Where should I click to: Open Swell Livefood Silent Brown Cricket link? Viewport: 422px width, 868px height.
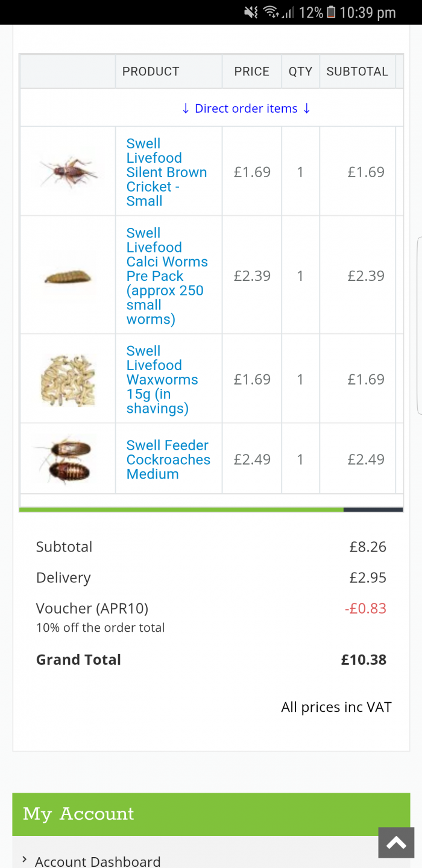click(x=166, y=172)
